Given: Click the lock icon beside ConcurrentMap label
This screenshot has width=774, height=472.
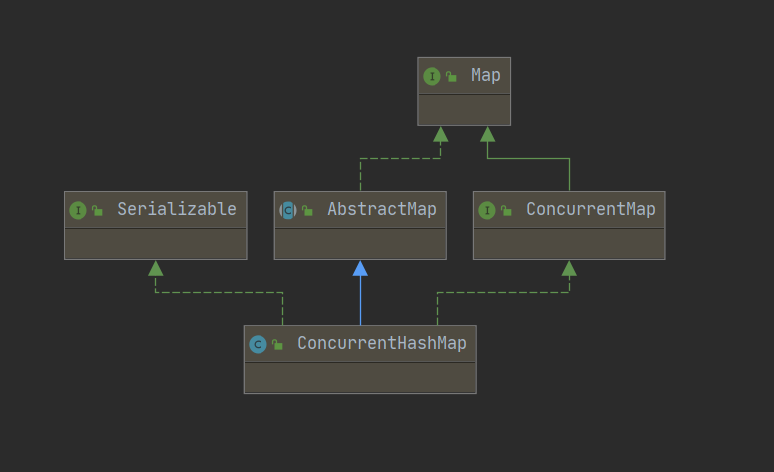Looking at the screenshot, I should point(506,210).
